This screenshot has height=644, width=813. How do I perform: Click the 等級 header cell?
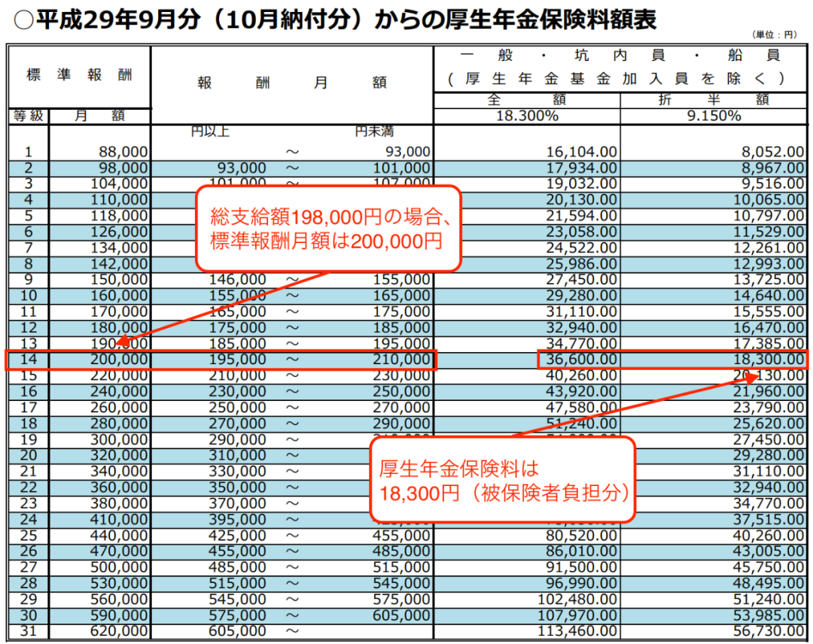tap(29, 116)
